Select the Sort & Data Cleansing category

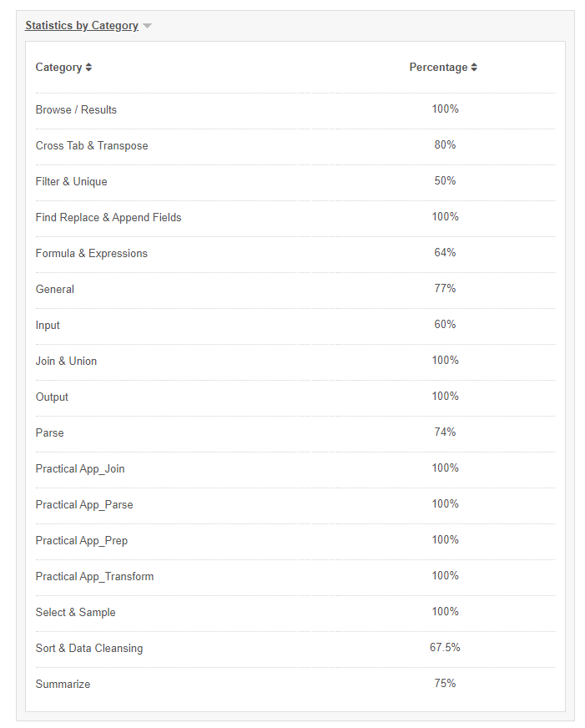pos(88,648)
